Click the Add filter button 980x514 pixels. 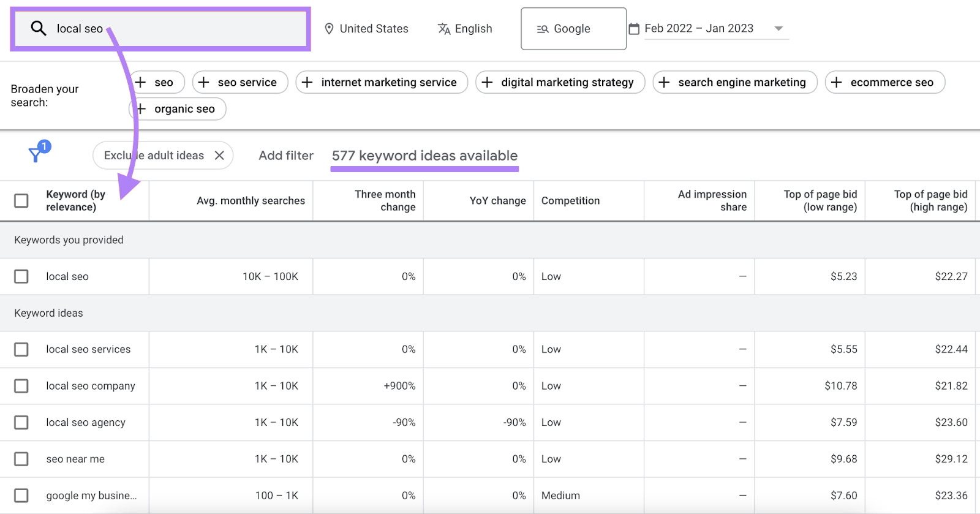click(286, 156)
